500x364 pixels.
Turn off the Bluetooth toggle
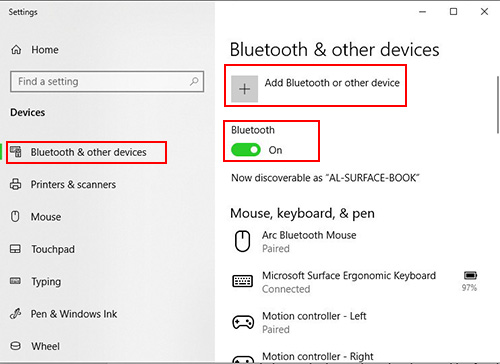pyautogui.click(x=246, y=150)
